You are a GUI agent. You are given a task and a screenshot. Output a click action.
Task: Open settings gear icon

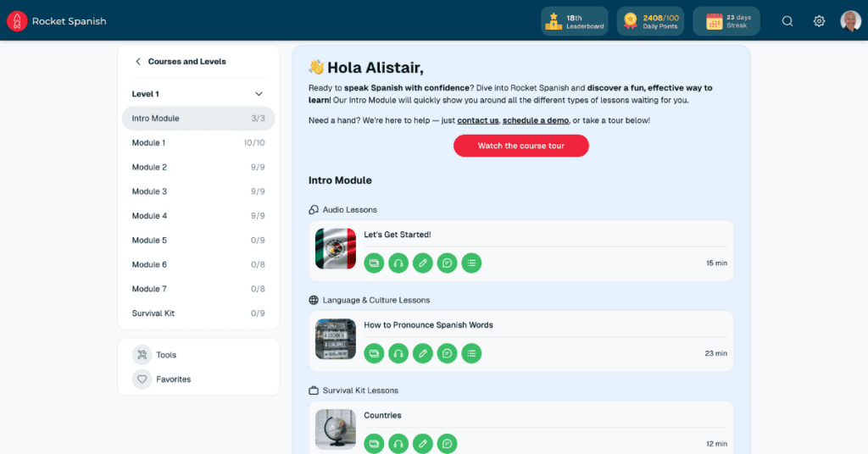(819, 21)
